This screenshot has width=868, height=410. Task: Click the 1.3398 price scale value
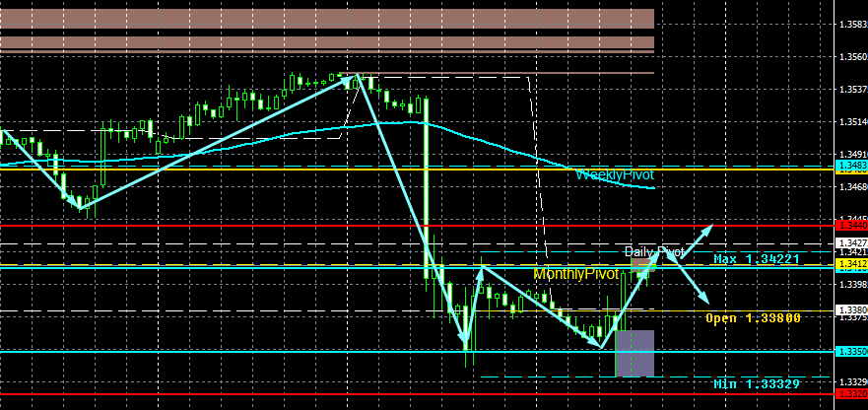[853, 285]
